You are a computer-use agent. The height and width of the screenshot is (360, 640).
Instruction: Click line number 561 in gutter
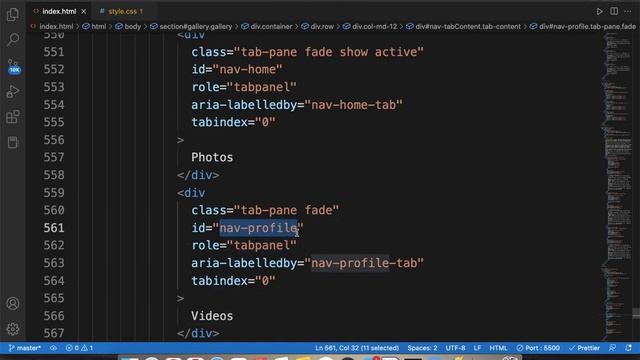click(x=54, y=228)
